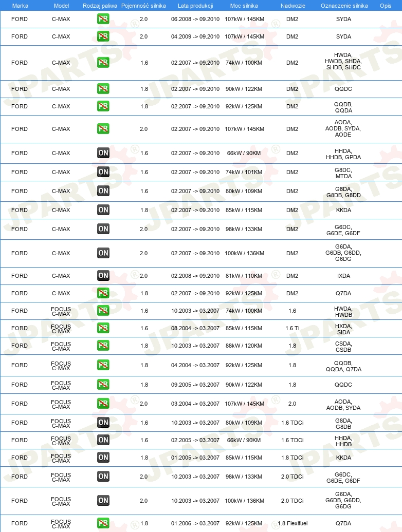Click the Marka column header
The image size is (402, 532).
(x=20, y=6)
